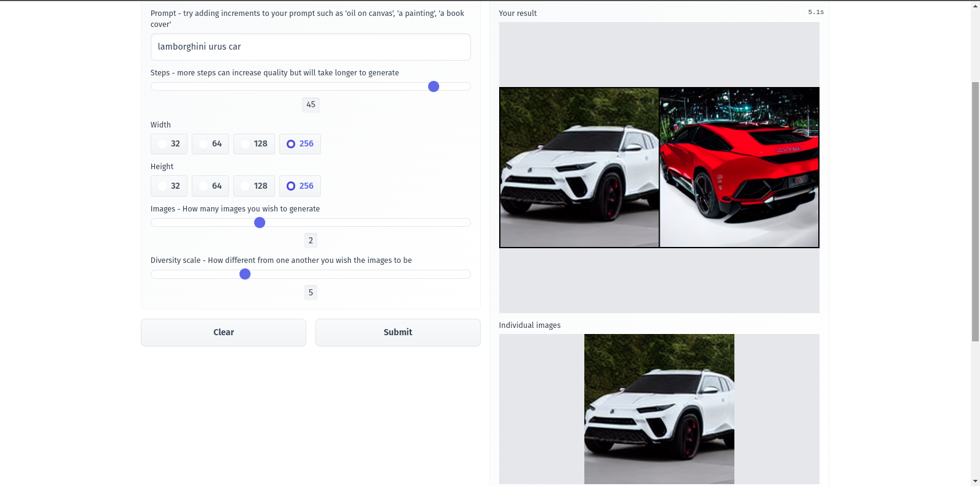The width and height of the screenshot is (980, 486).
Task: Click the Steps slider handle
Action: point(434,86)
